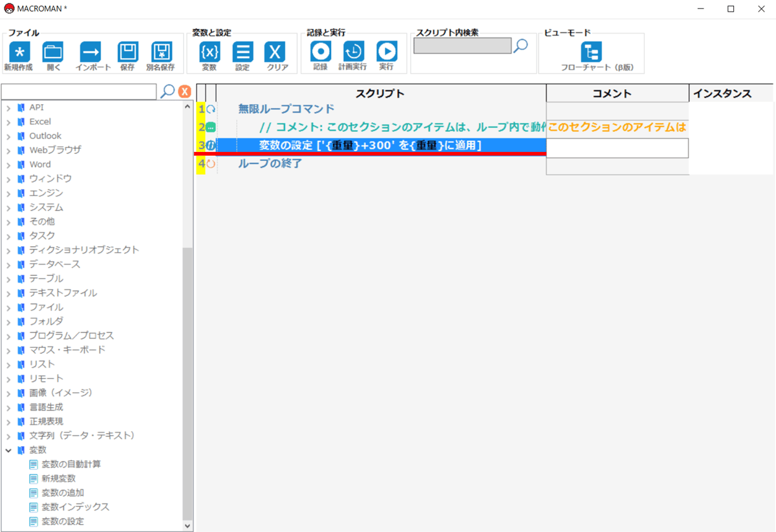Click the script search input field
Screen dimensions: 776x532
point(462,46)
